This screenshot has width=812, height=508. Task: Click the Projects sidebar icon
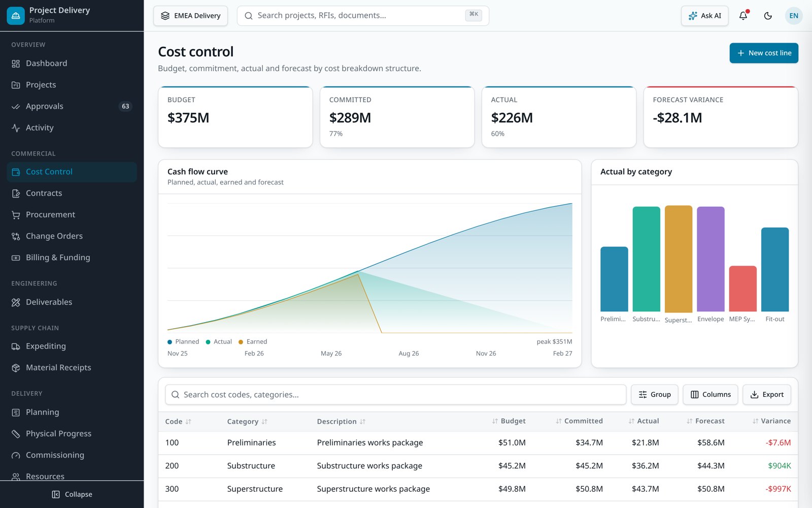pyautogui.click(x=16, y=85)
